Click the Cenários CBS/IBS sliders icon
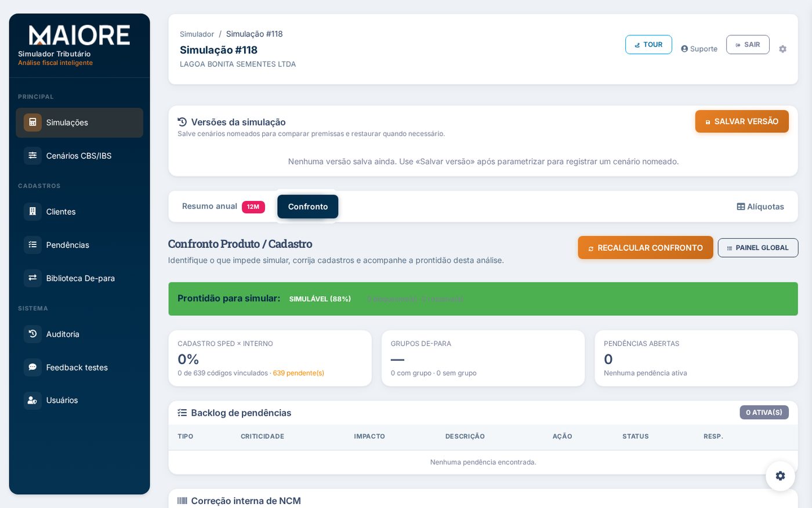812x508 pixels. [32, 156]
